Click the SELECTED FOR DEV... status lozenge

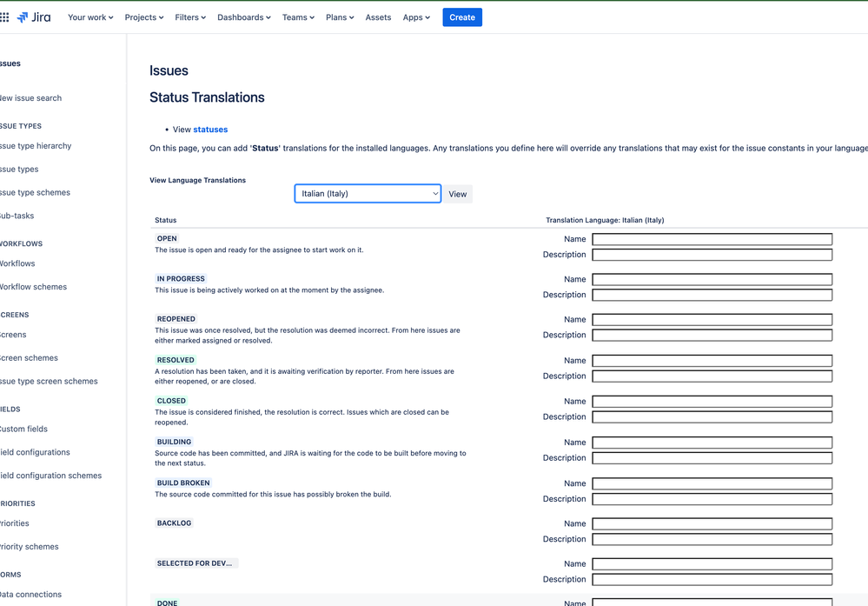point(196,563)
